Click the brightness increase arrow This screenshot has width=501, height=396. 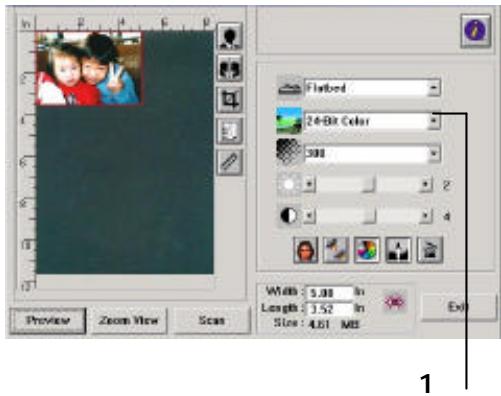pyautogui.click(x=425, y=184)
